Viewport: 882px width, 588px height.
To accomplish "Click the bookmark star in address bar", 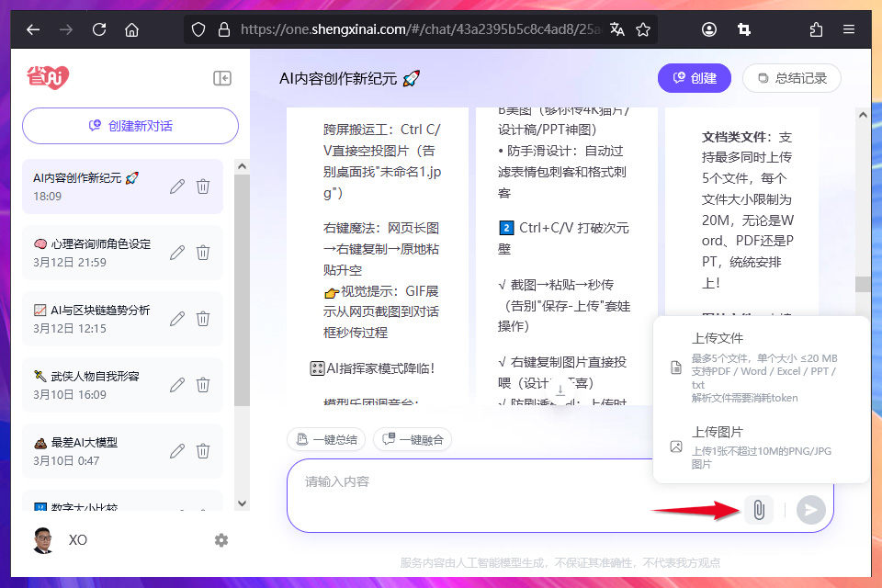I will click(x=643, y=28).
